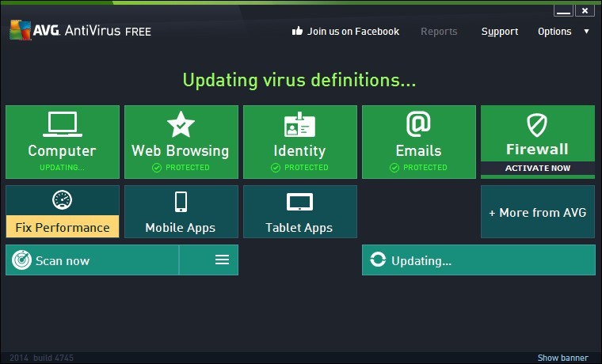The width and height of the screenshot is (602, 364).
Task: Click the circular arrows Updating icon
Action: point(378,260)
